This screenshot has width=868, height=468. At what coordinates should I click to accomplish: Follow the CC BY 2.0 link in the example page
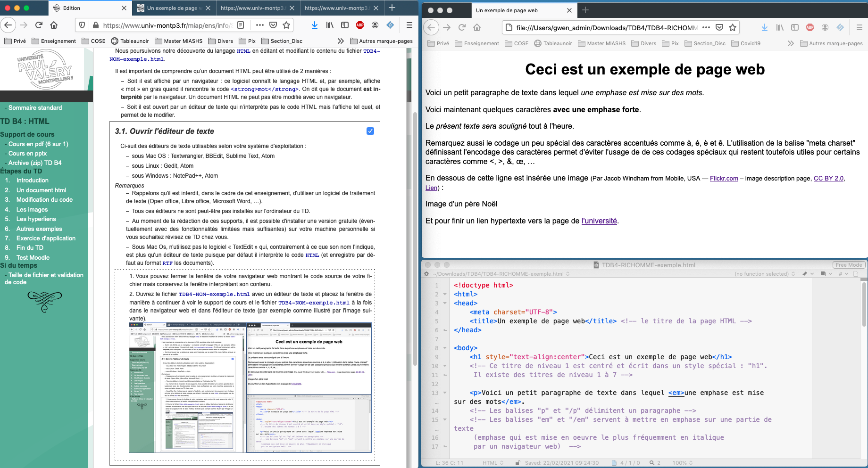pyautogui.click(x=828, y=179)
